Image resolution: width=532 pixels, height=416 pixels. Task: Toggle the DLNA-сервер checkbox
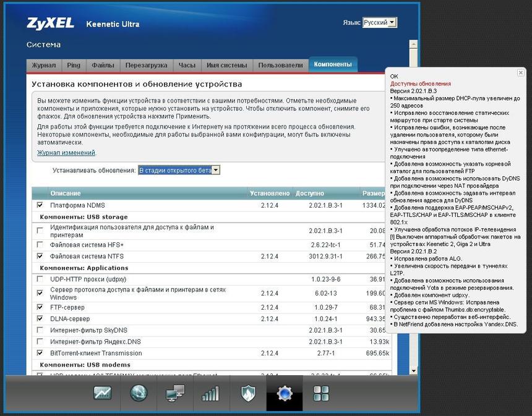click(40, 319)
